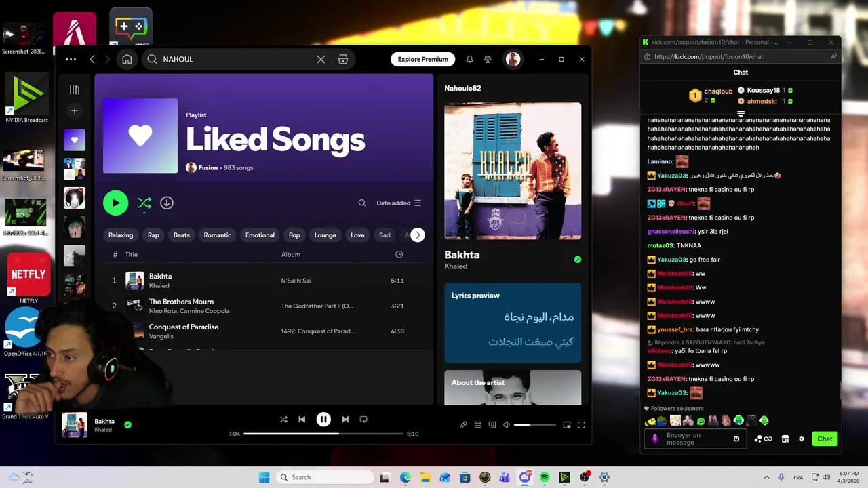Toggle repeat in the bottom player bar
The image size is (868, 488).
(x=363, y=420)
